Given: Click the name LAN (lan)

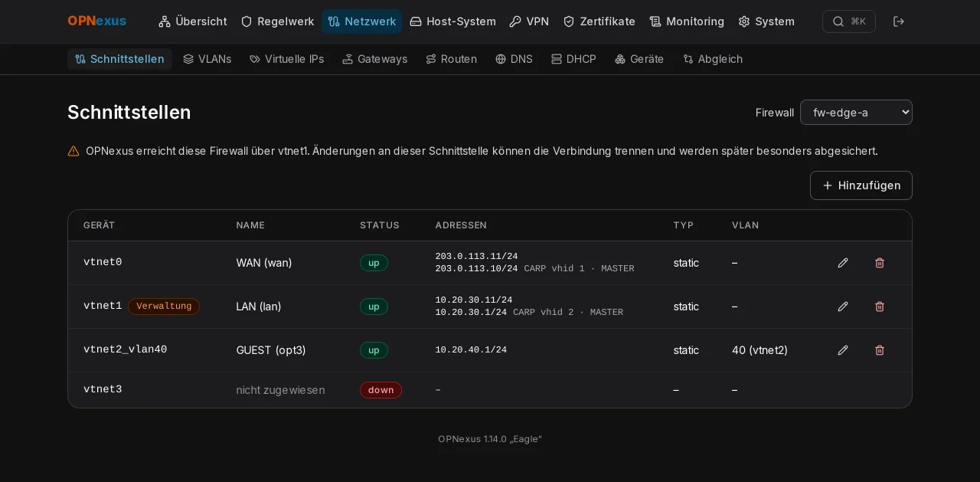Looking at the screenshot, I should click(259, 307).
